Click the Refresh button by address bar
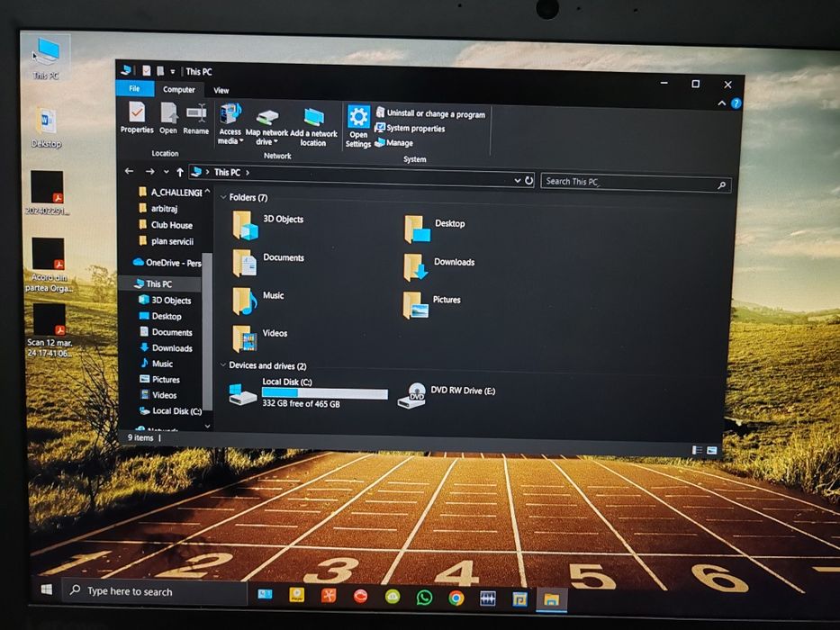The image size is (840, 630). [x=528, y=181]
